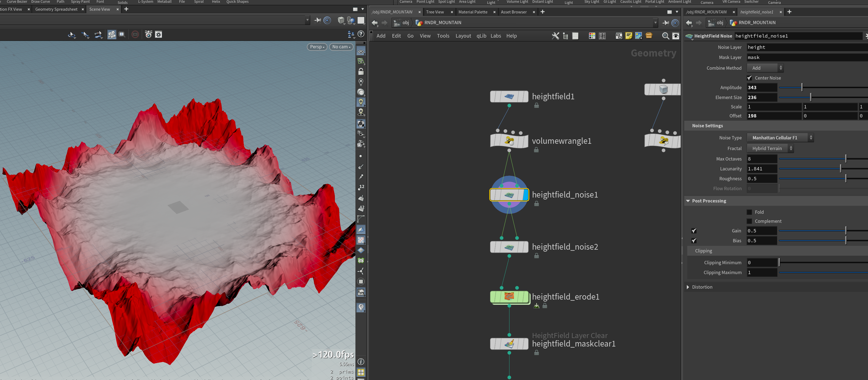Select the heightfield_erode1 node
The width and height of the screenshot is (868, 380).
[x=509, y=297]
